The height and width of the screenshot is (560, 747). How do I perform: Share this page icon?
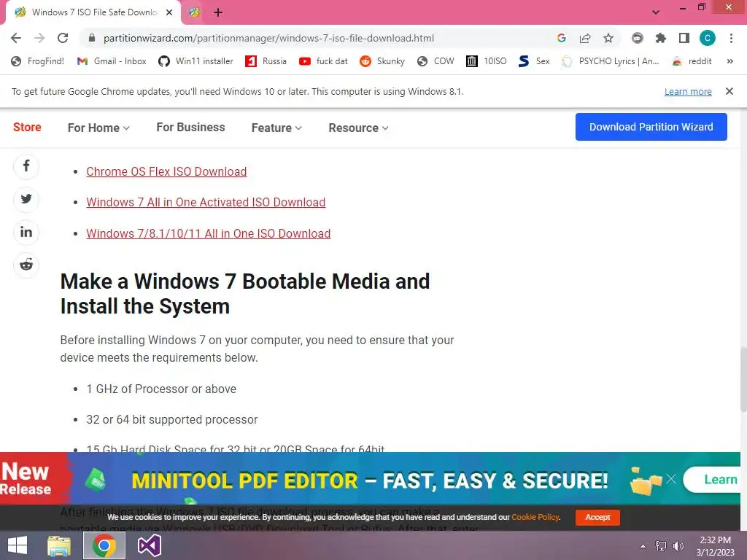click(584, 38)
